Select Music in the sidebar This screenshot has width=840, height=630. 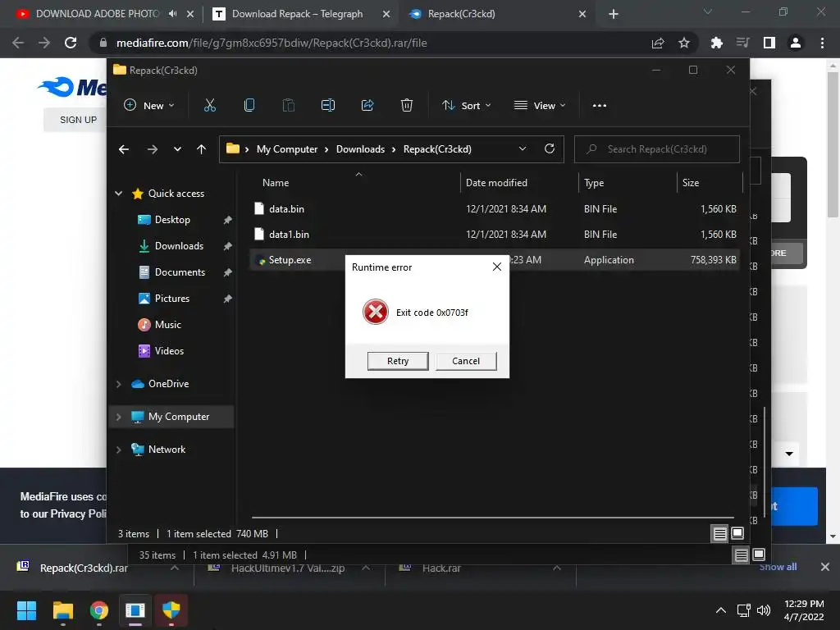click(167, 325)
